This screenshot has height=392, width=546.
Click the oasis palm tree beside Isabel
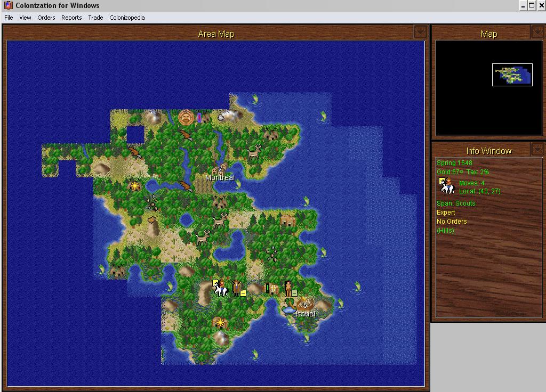point(288,305)
